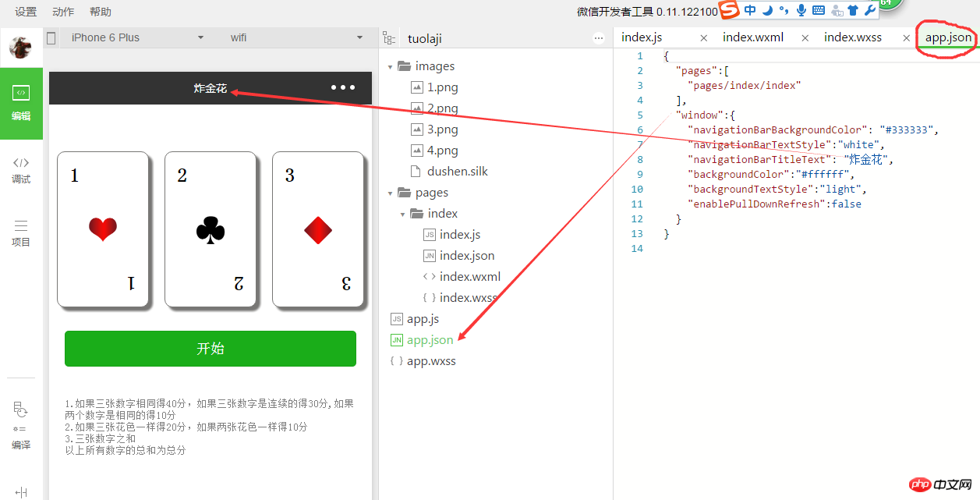Click the file tree structure icon beside tuolaji
Image resolution: width=980 pixels, height=500 pixels.
click(x=388, y=38)
